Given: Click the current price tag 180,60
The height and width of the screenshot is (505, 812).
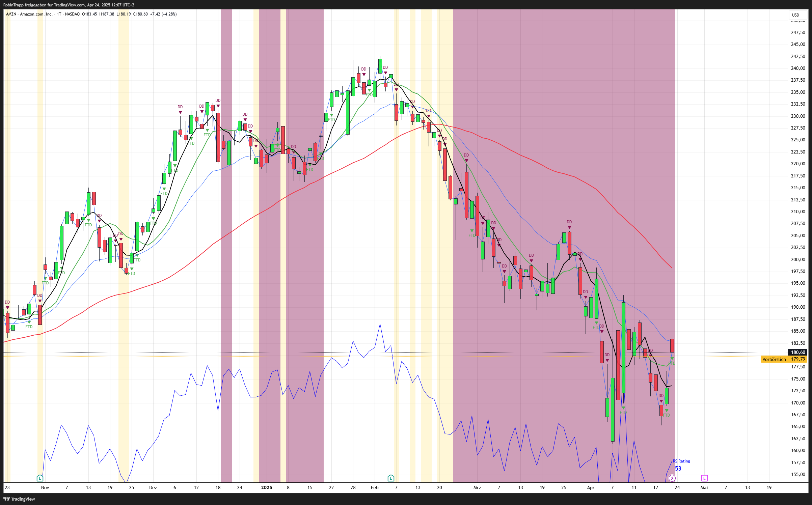Looking at the screenshot, I should pyautogui.click(x=798, y=352).
